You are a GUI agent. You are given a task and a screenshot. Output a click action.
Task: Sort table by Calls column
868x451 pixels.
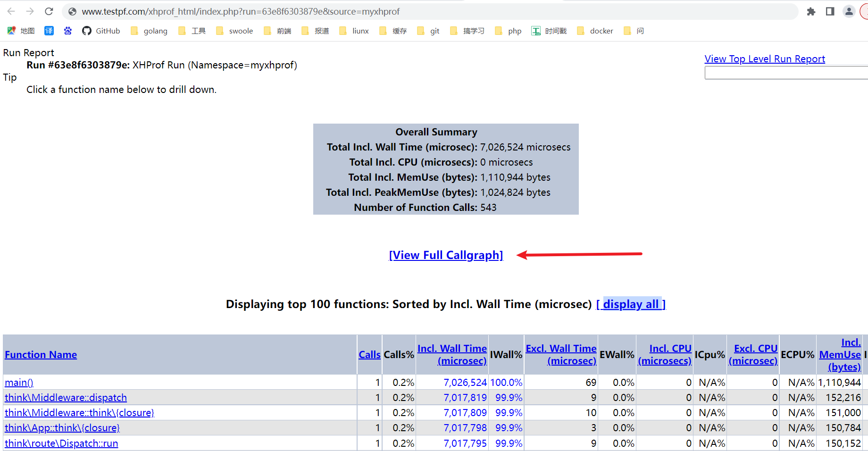[x=369, y=355]
